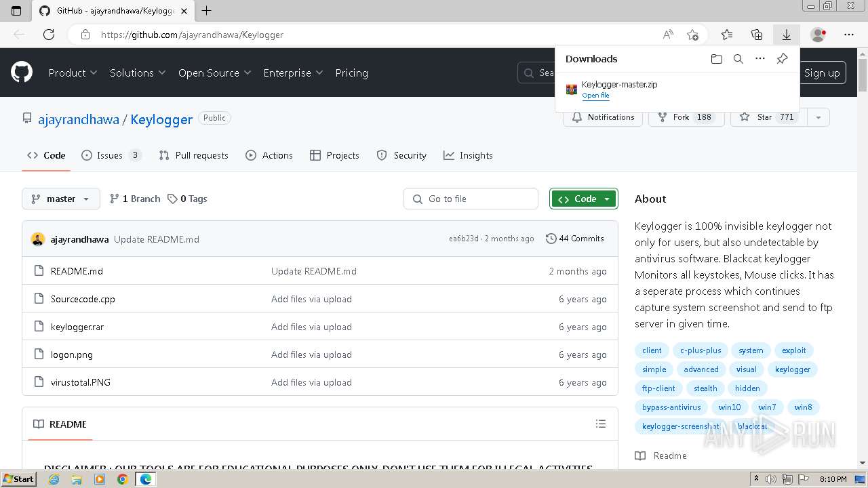
Task: Open README outline list icon
Action: pyautogui.click(x=601, y=424)
